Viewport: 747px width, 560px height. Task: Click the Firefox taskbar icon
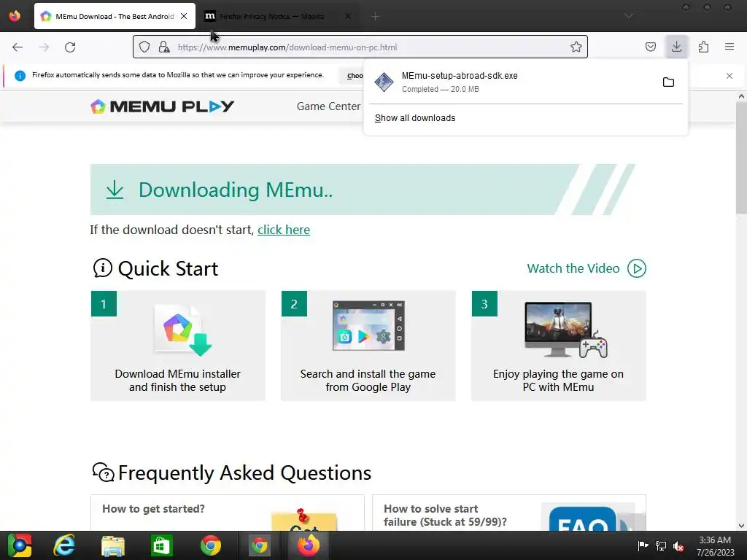pyautogui.click(x=309, y=545)
